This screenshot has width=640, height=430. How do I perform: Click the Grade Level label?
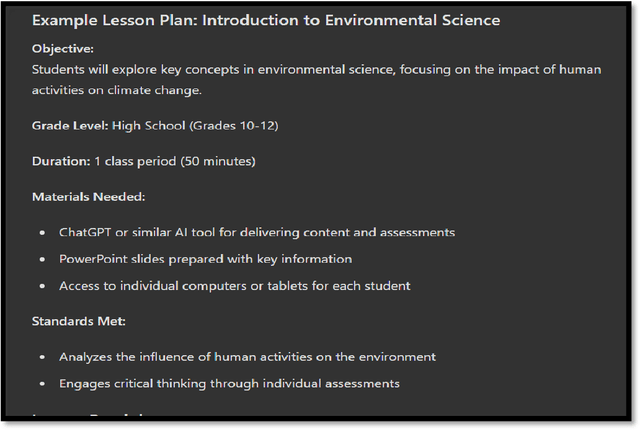coord(70,128)
